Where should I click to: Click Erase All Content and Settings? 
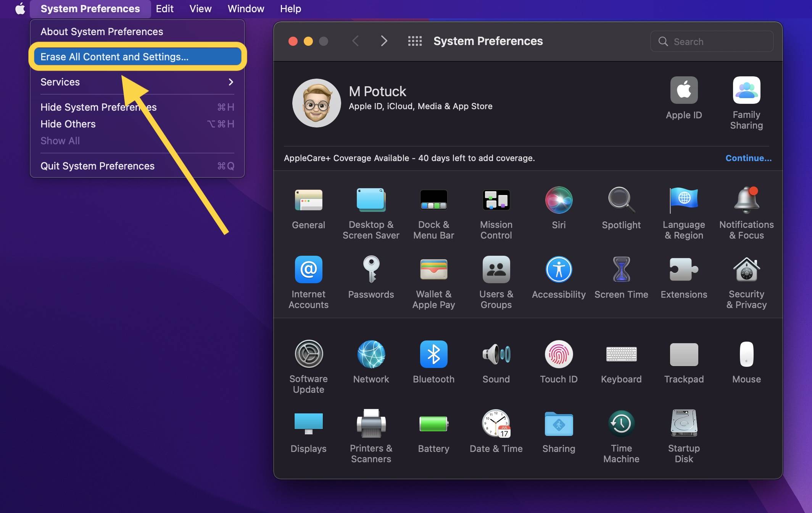pos(114,56)
